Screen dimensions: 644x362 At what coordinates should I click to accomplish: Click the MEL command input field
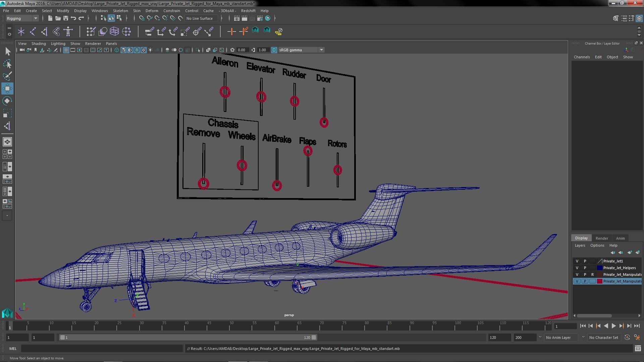102,349
